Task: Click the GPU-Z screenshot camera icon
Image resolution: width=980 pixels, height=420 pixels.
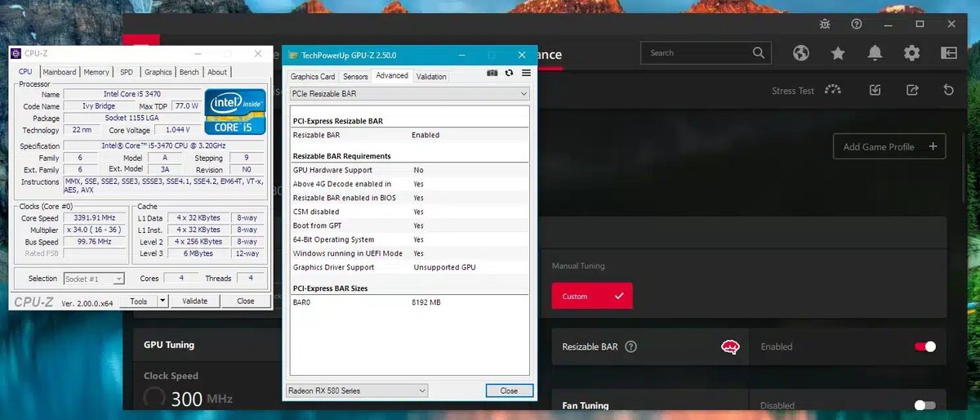Action: 492,73
